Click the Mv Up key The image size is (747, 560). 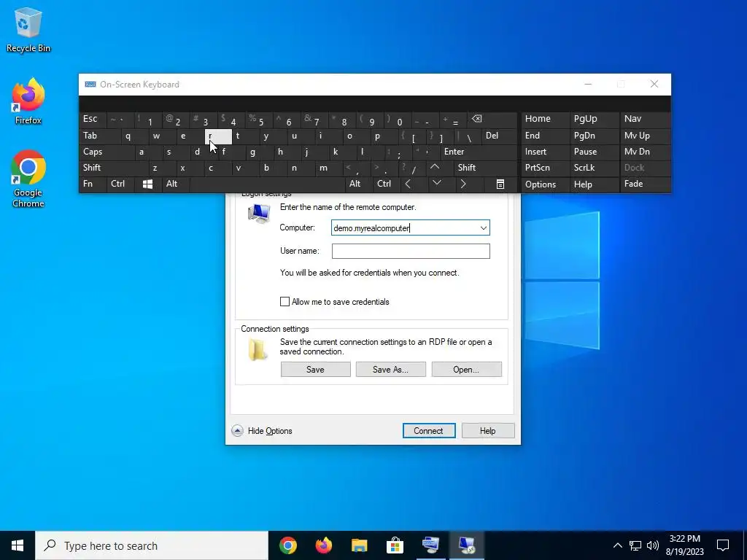coord(645,136)
